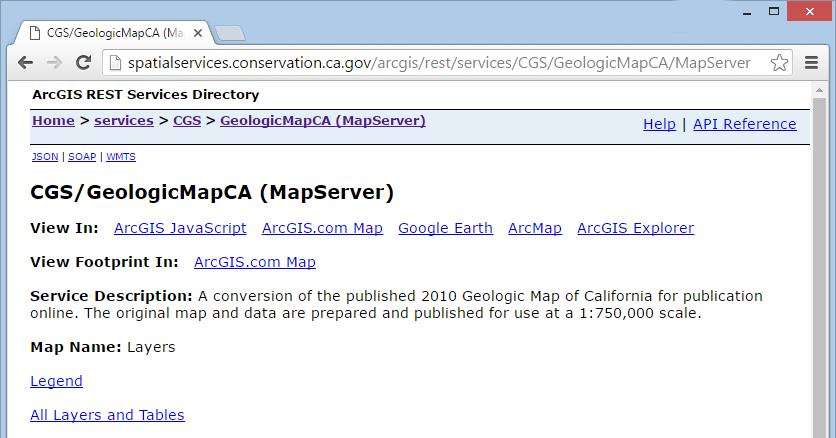Go back with the browser back arrow
This screenshot has width=836, height=438.
coord(25,63)
